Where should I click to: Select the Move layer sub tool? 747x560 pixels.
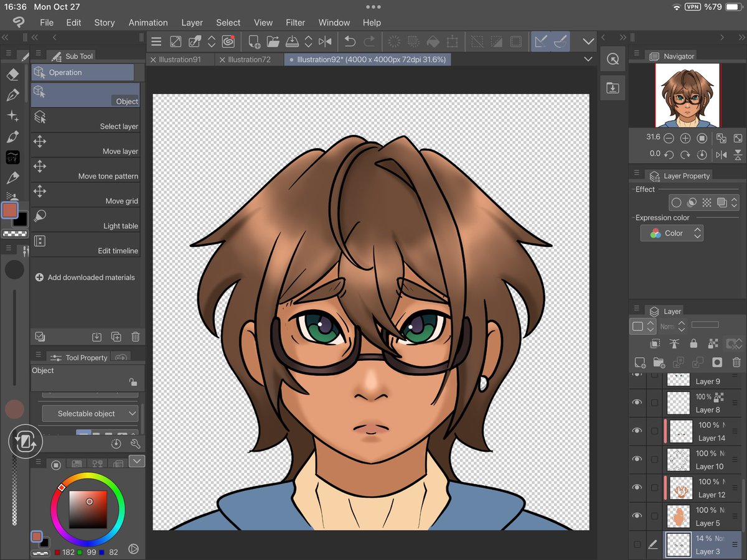85,145
